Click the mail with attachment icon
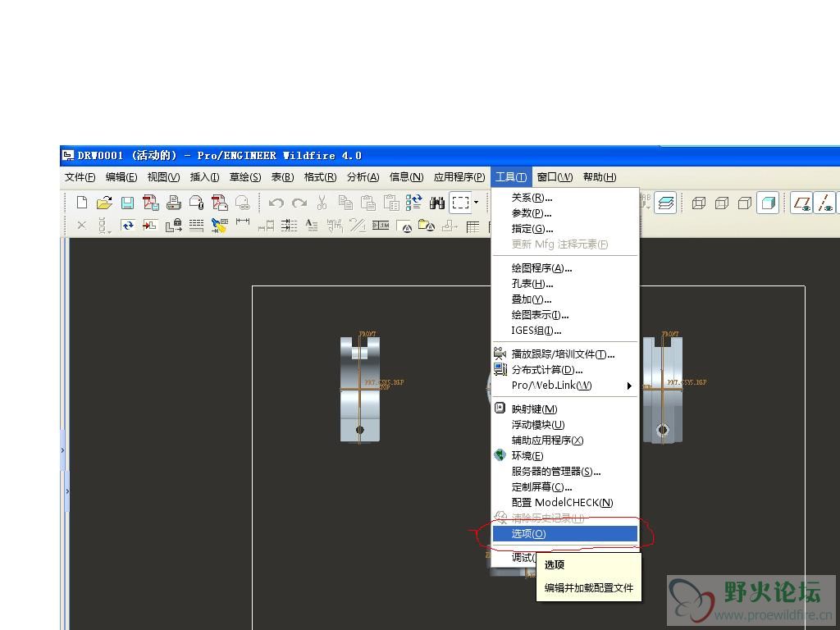This screenshot has width=840, height=630. point(197,203)
